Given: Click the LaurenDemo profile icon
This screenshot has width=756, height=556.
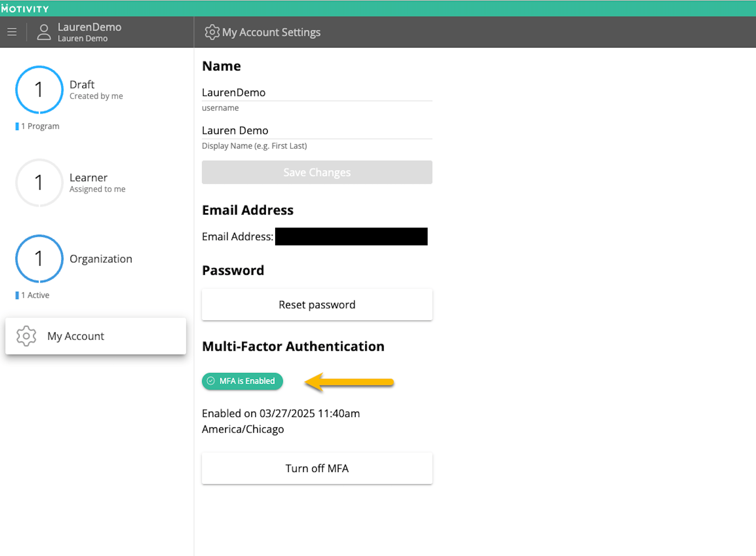Looking at the screenshot, I should [44, 32].
